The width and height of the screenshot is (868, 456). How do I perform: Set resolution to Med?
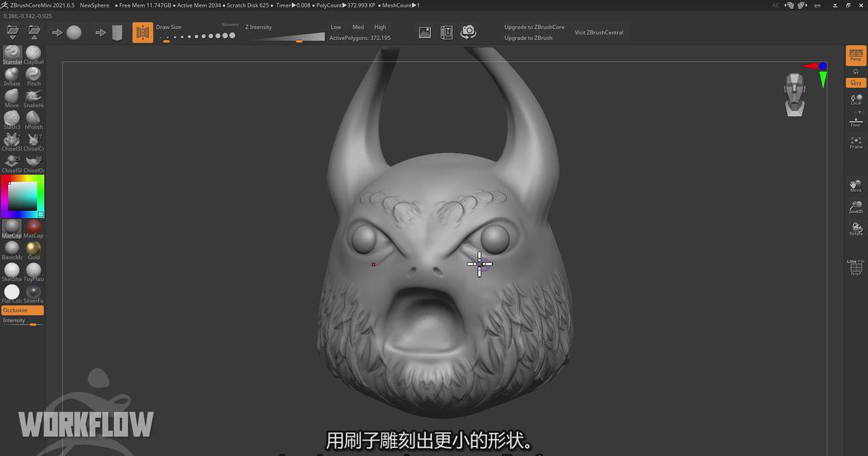tap(358, 27)
